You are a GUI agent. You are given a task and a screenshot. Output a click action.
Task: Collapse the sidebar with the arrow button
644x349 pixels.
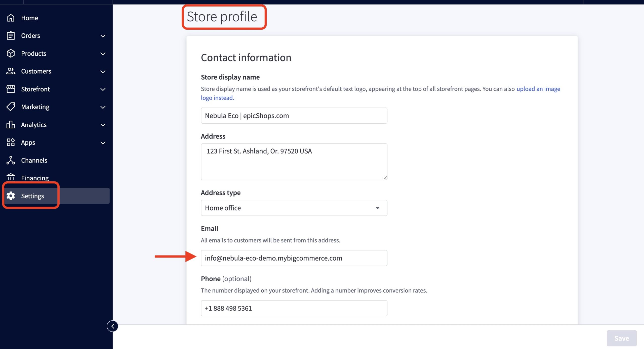(112, 326)
